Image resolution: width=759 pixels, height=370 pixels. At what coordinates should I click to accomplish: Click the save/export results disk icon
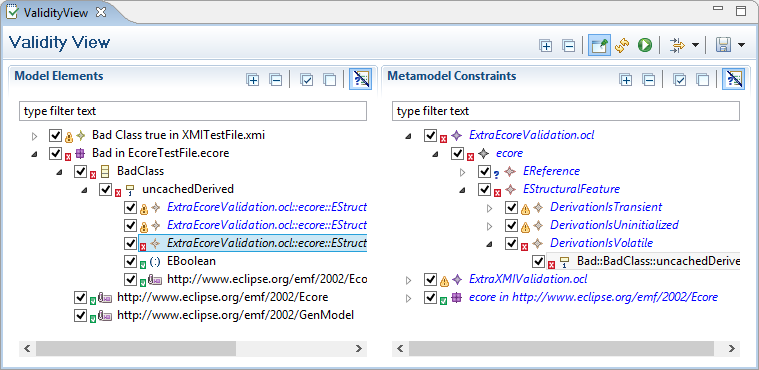point(724,46)
